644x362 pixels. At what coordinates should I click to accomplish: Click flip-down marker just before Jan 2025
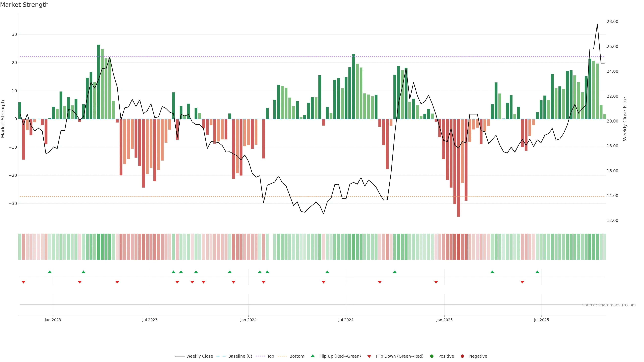[x=436, y=282]
